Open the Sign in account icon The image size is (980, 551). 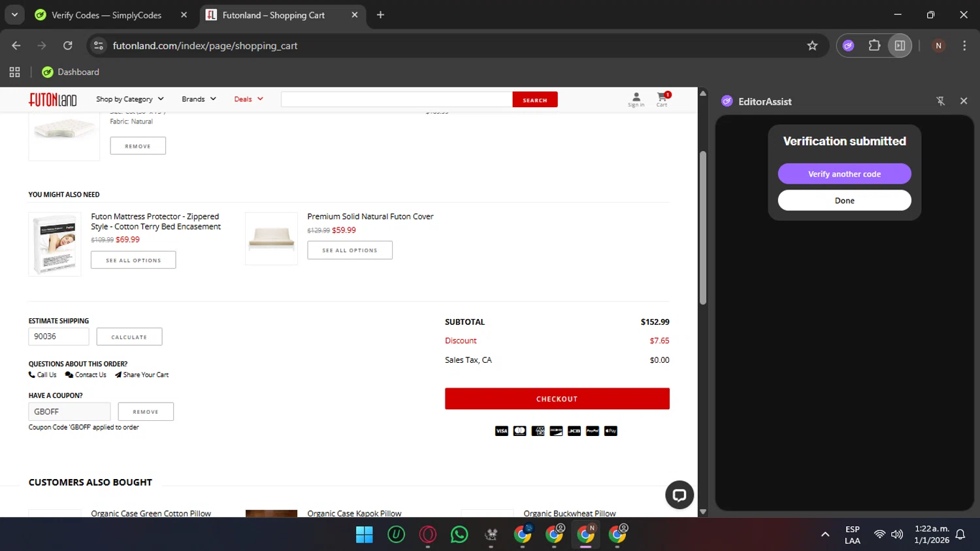point(636,99)
